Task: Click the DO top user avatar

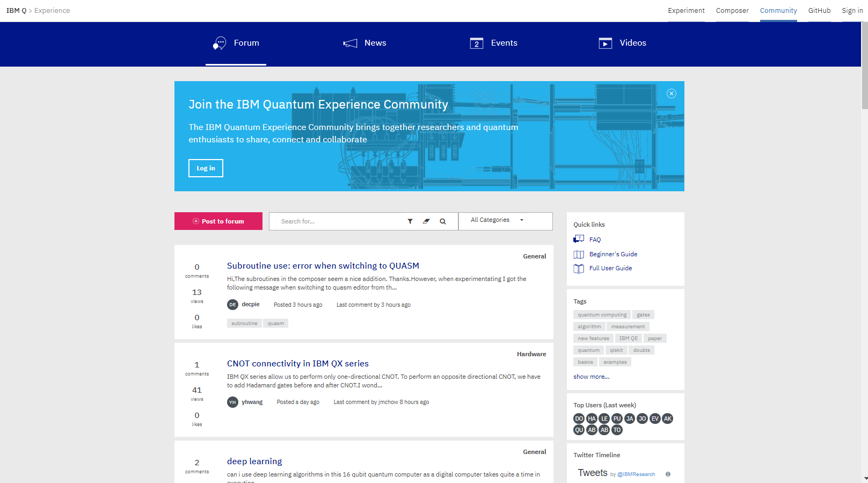Action: pyautogui.click(x=579, y=419)
